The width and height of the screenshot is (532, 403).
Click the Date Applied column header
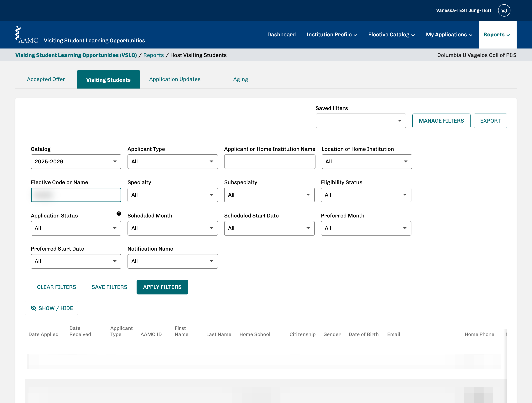point(44,334)
